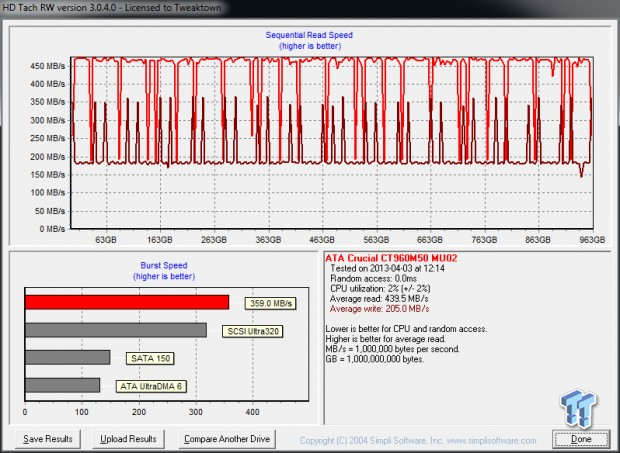Click the 'CPU utilization: 2% (+/- 2%)' line
Screen dimensions: 620x453
point(380,289)
